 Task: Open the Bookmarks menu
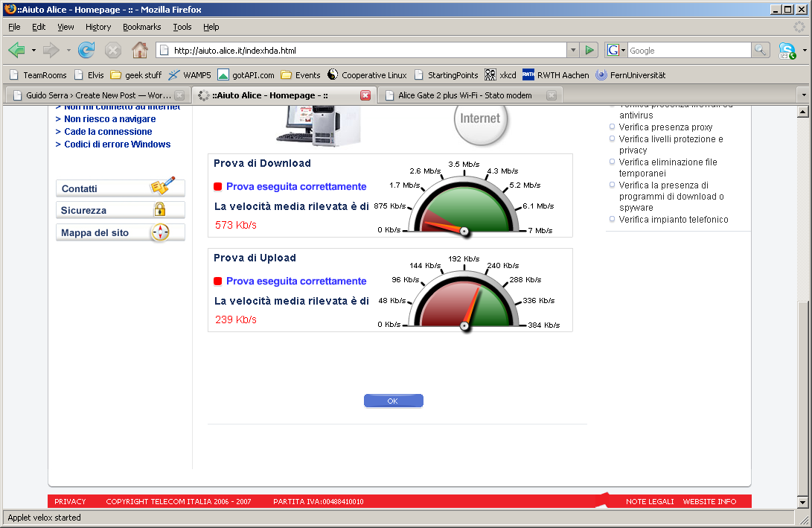coord(141,27)
